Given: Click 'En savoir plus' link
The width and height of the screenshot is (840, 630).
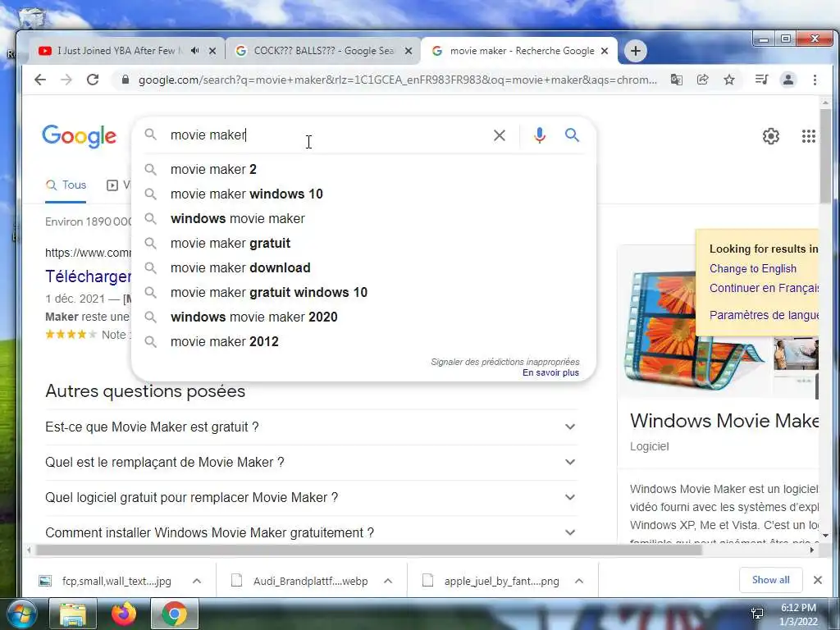Looking at the screenshot, I should click(x=550, y=373).
